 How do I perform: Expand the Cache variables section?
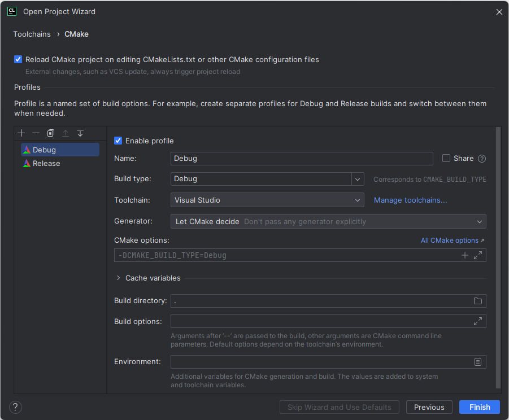point(118,278)
